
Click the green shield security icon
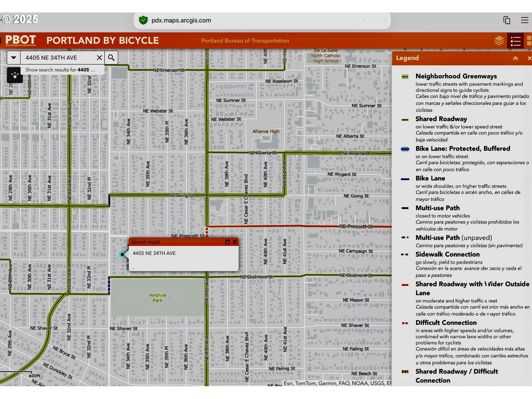click(x=143, y=20)
